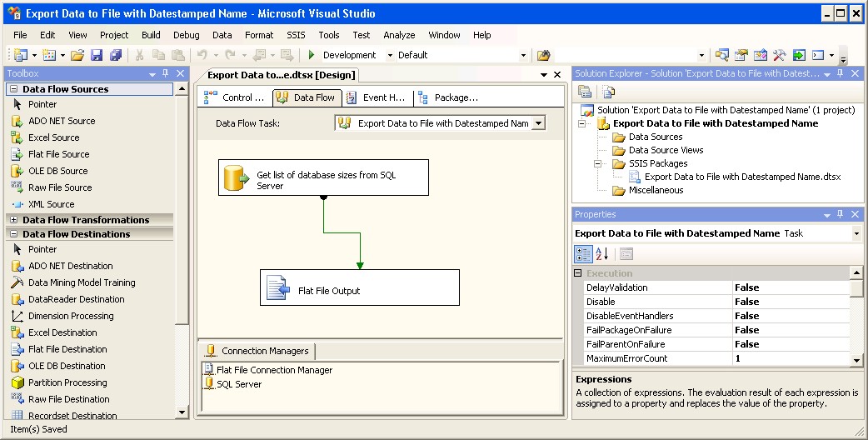The width and height of the screenshot is (868, 440).
Task: Click the Save All toolbar icon
Action: click(x=116, y=55)
